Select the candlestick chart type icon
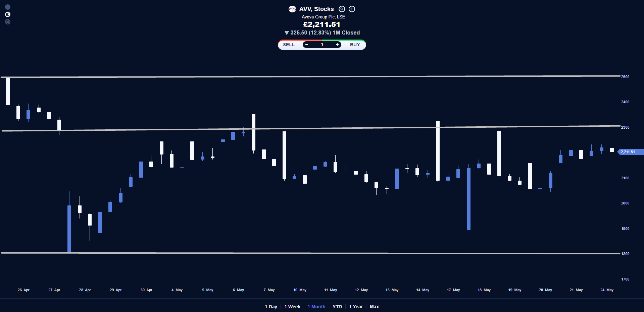Screen dimensions: 644x312 click(8, 14)
